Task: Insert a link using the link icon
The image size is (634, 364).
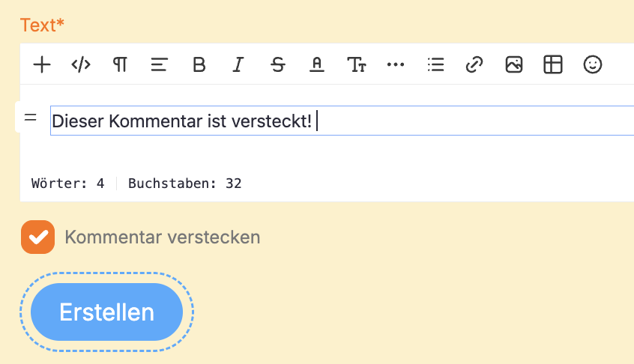Action: 474,65
